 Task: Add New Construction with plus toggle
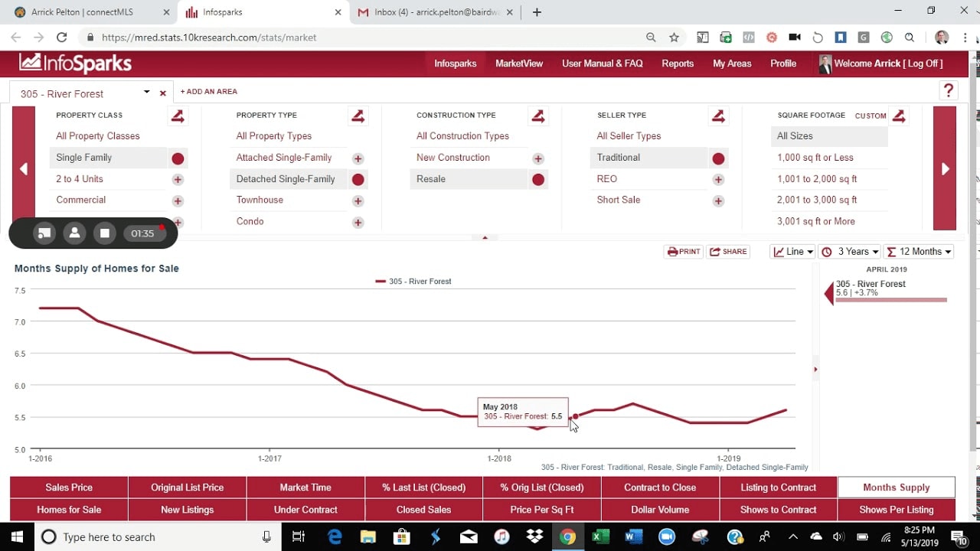click(538, 158)
